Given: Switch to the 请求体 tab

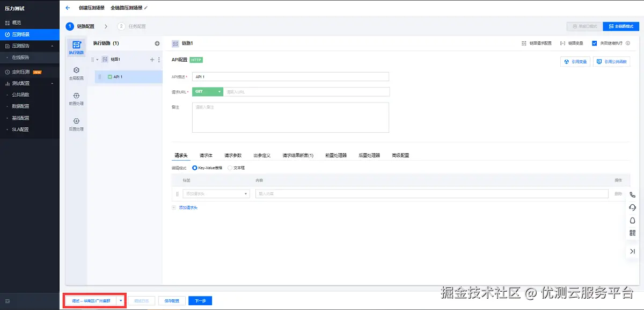Looking at the screenshot, I should pos(206,154).
